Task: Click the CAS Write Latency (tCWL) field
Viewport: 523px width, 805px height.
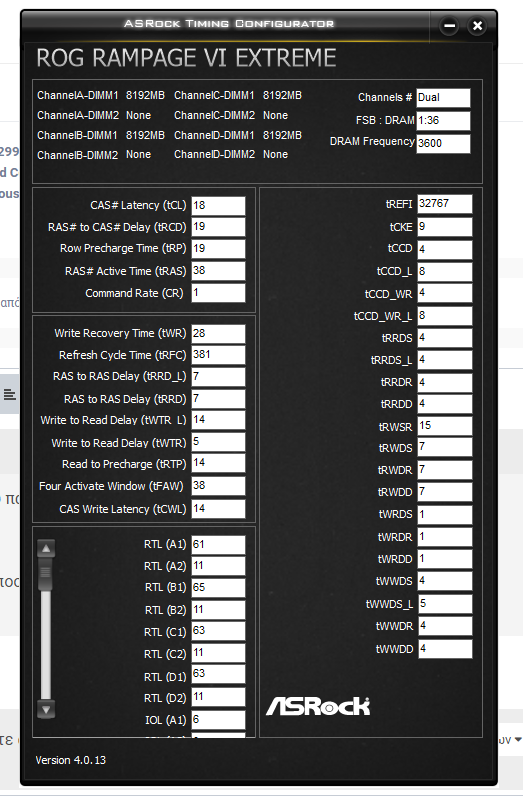Action: (218, 509)
